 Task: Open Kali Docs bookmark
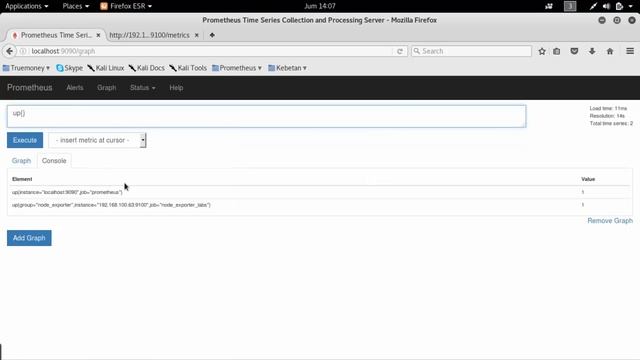click(x=147, y=68)
